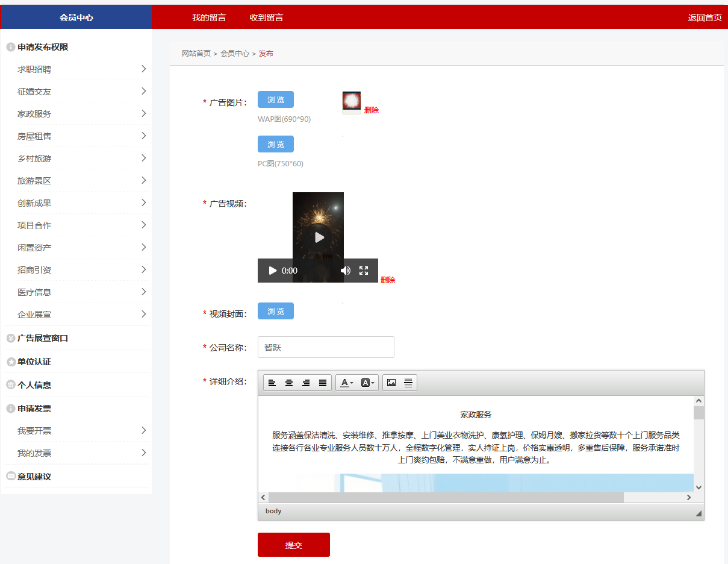Image resolution: width=728 pixels, height=564 pixels.
Task: Click the 公司名称 input field
Action: tap(326, 347)
